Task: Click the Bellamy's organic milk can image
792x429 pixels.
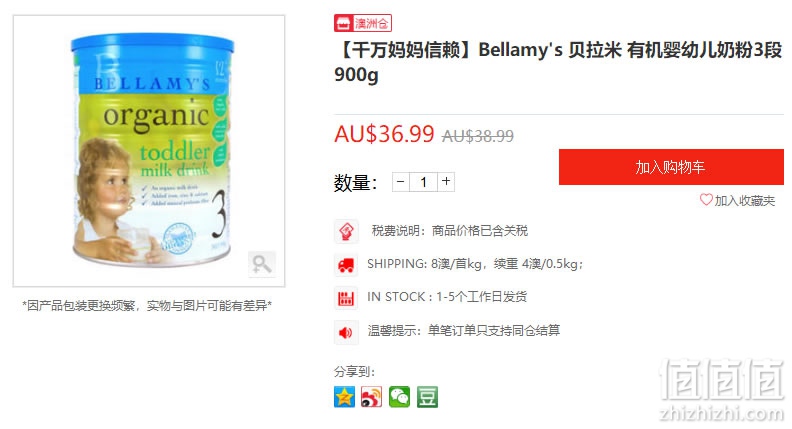Action: [152, 150]
